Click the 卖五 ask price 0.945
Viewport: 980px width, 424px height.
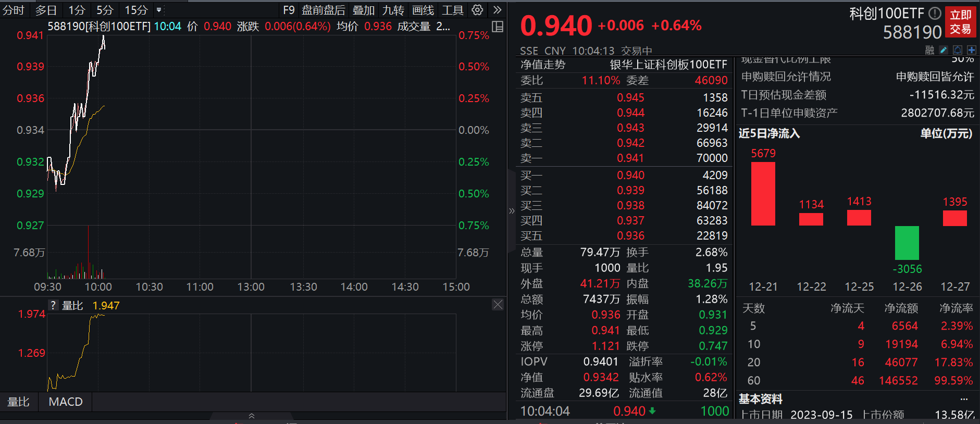point(630,97)
